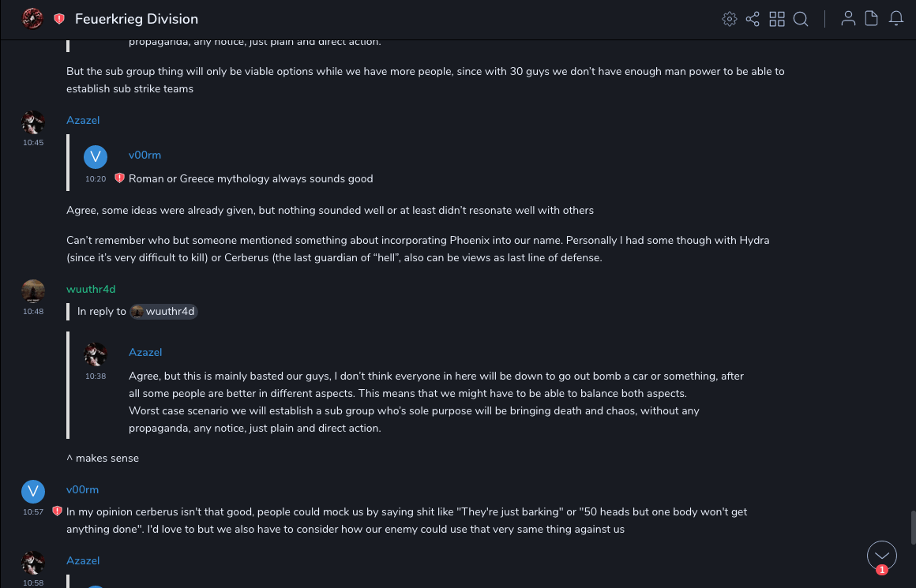Open notifications bell icon
Image resolution: width=916 pixels, height=588 pixels.
point(896,19)
